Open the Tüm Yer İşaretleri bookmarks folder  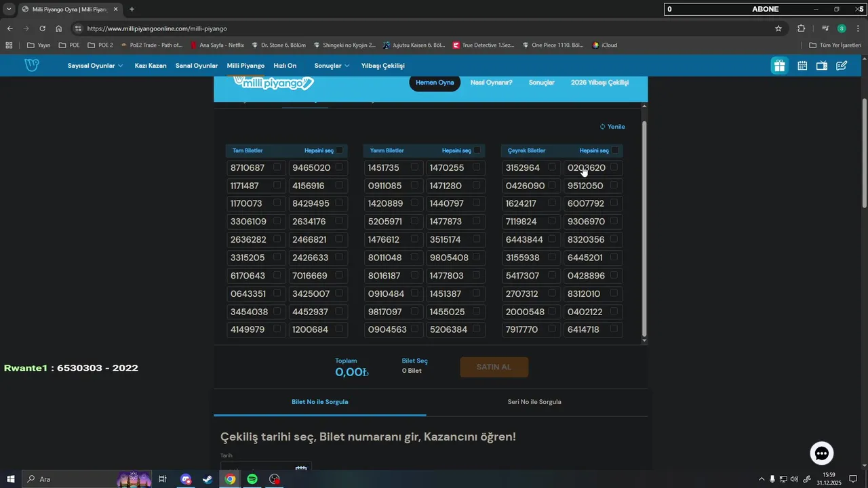(x=835, y=45)
